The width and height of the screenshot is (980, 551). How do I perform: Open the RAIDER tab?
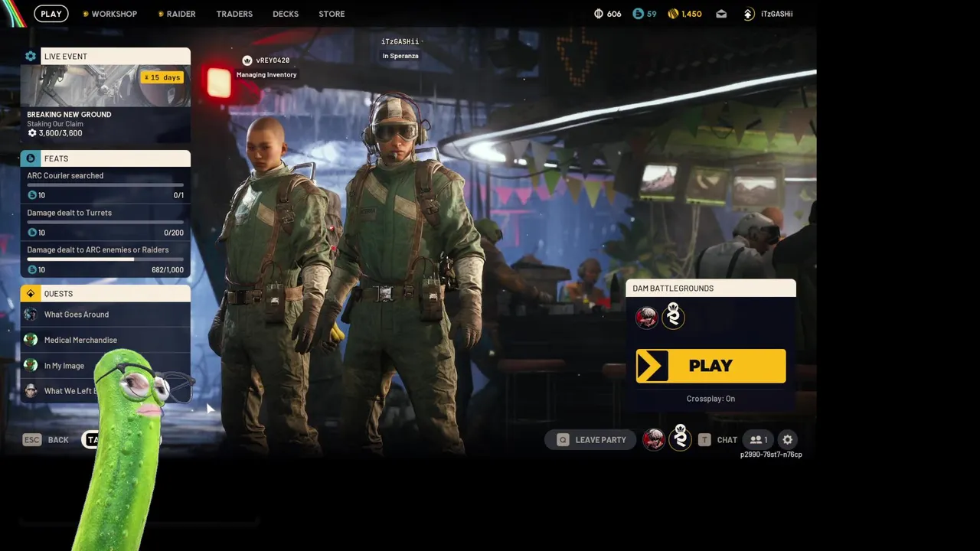click(176, 14)
